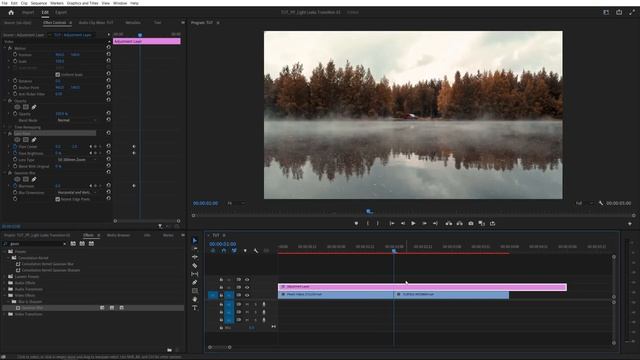Image resolution: width=640 pixels, height=360 pixels.
Task: Add marker in Program monitor
Action: point(356,223)
